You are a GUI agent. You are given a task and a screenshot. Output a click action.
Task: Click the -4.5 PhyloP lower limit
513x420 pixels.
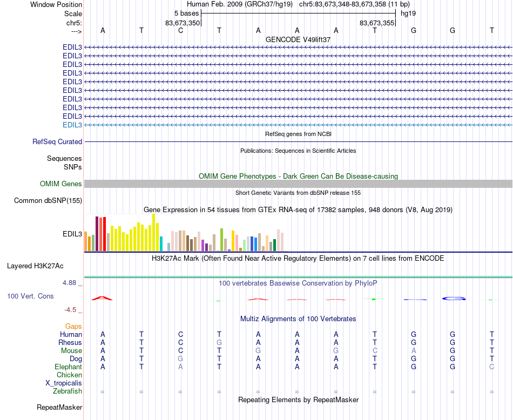click(70, 310)
